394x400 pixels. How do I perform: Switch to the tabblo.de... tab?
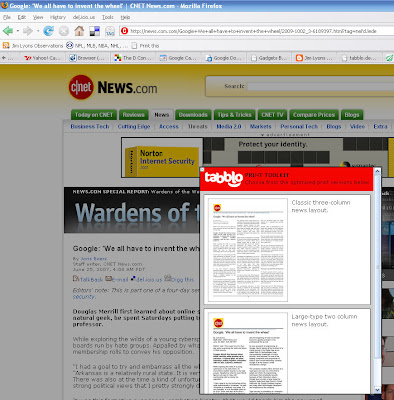359,58
